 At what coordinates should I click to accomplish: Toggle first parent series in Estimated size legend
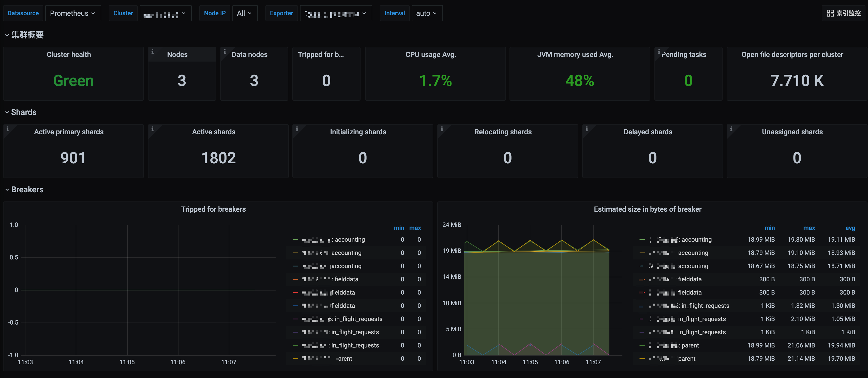click(690, 345)
